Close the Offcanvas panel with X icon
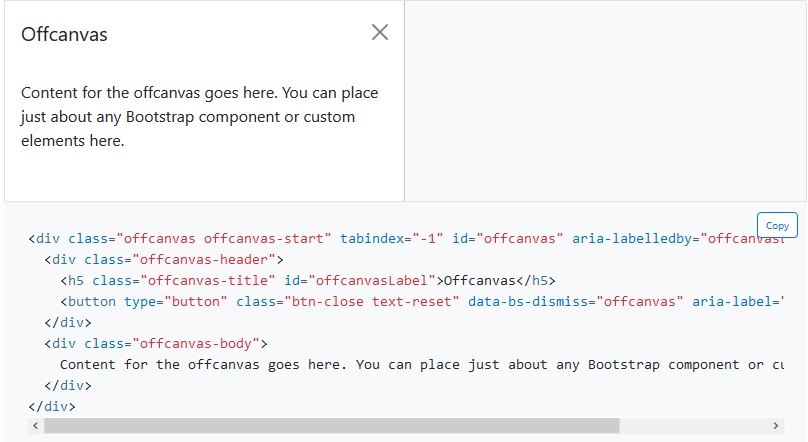The width and height of the screenshot is (808, 442). pyautogui.click(x=380, y=32)
